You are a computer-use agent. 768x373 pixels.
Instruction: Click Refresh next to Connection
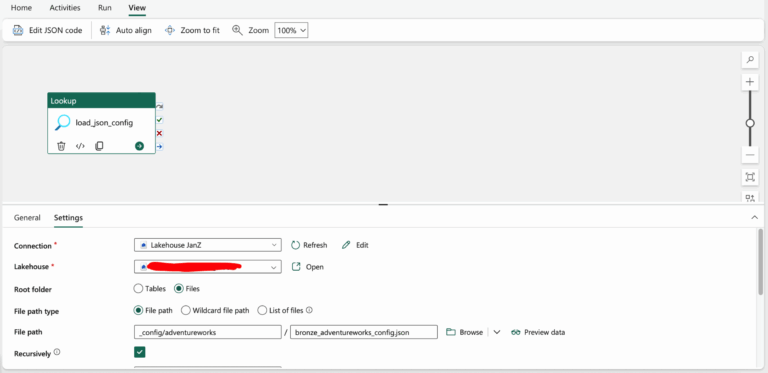(x=309, y=245)
